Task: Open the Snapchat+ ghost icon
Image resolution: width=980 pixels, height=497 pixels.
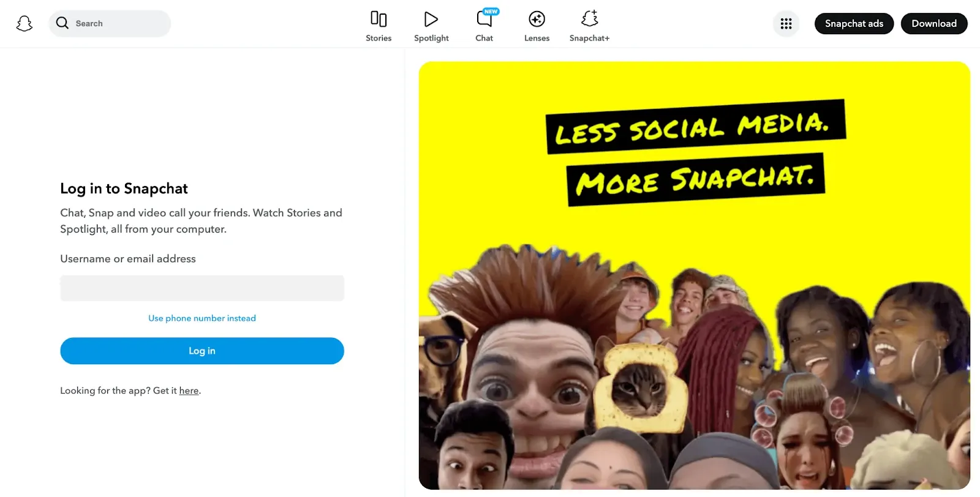Action: click(590, 18)
